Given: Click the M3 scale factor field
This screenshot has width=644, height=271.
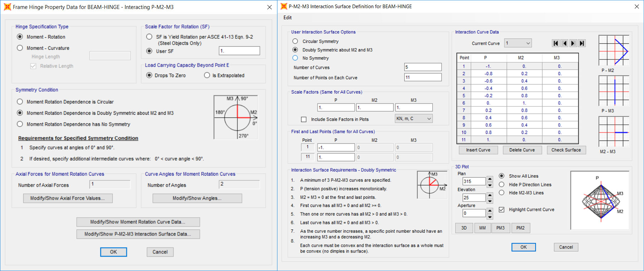Looking at the screenshot, I should pyautogui.click(x=414, y=108).
